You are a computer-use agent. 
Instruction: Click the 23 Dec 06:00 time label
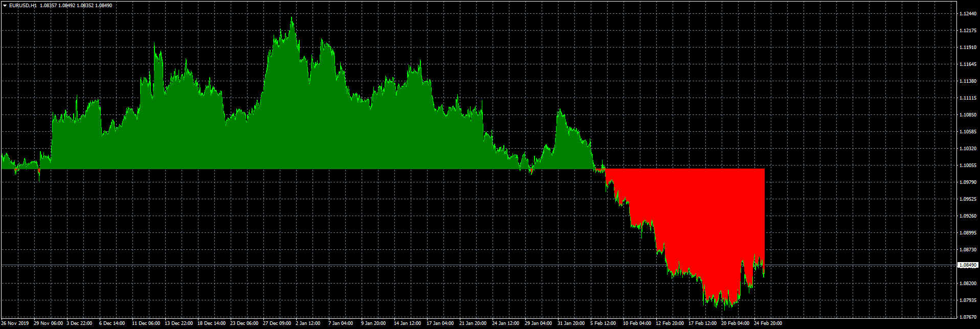(x=244, y=323)
